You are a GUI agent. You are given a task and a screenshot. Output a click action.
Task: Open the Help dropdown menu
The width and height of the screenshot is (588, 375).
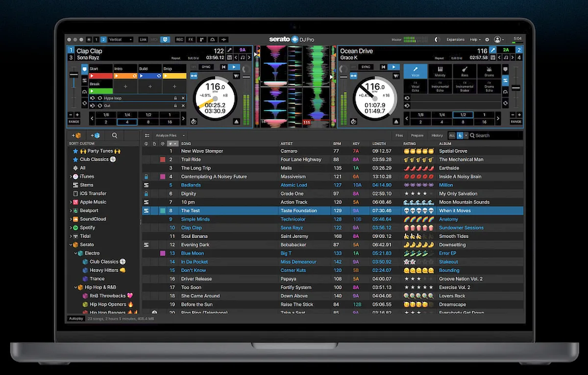[474, 39]
